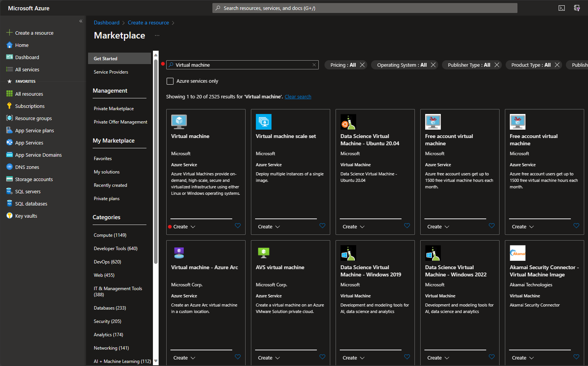Click the App Service plans icon
The width and height of the screenshot is (588, 366).
click(10, 130)
